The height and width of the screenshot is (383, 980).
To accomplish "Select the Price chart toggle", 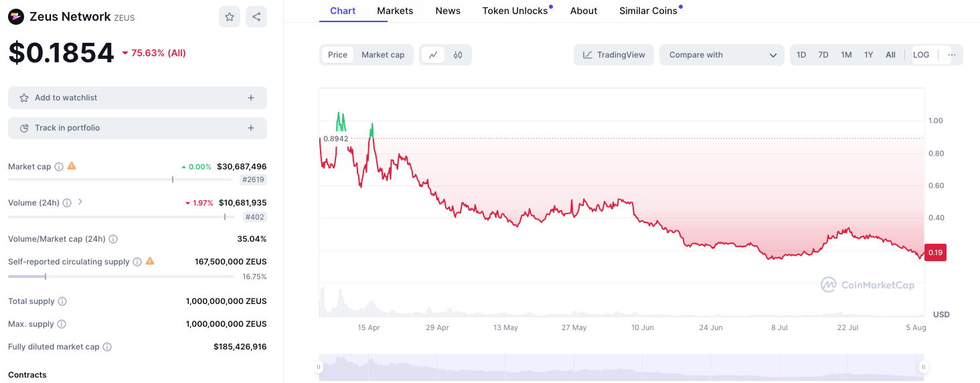I will tap(337, 55).
